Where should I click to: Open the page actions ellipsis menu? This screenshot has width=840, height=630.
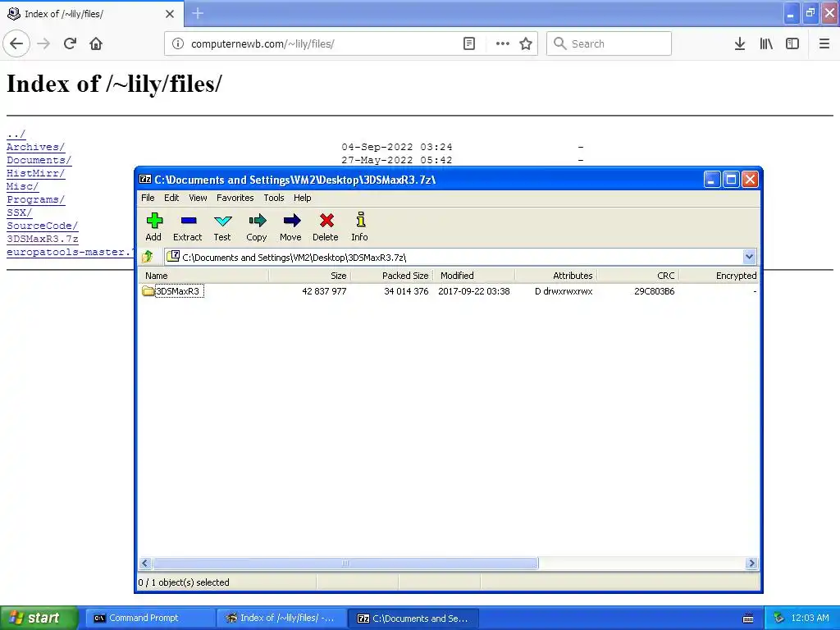click(503, 43)
